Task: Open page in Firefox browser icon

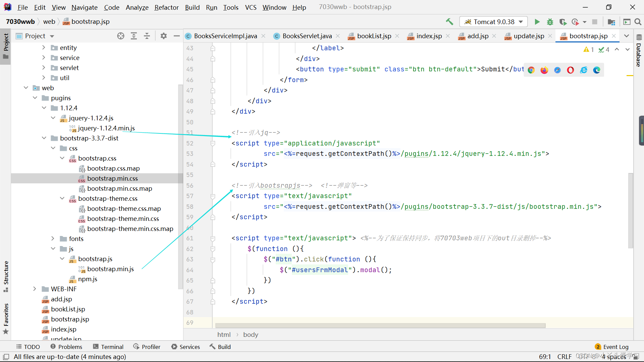Action: (x=544, y=70)
